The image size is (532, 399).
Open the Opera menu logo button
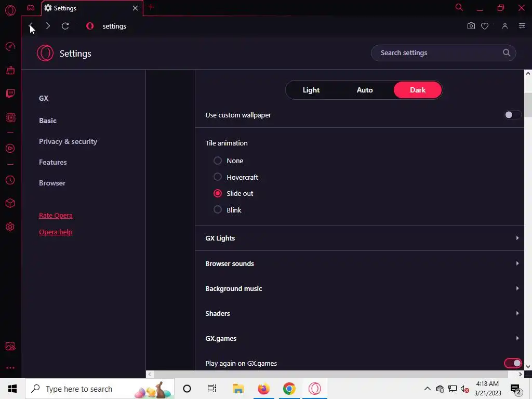[10, 10]
